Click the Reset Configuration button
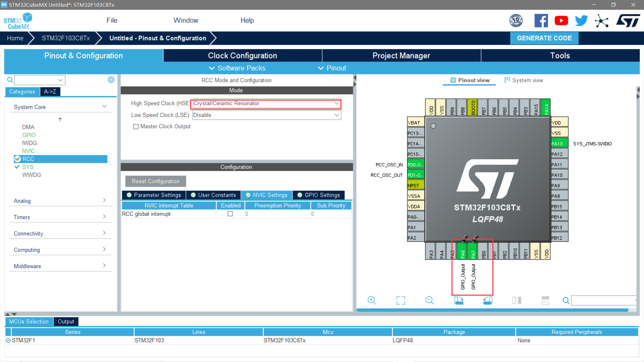 (155, 181)
